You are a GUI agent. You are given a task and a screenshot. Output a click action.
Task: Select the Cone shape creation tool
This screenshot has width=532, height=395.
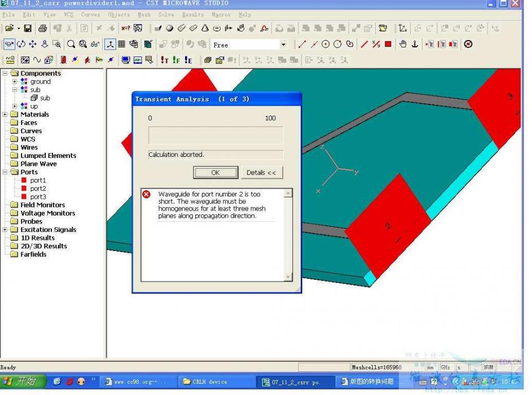click(x=205, y=28)
